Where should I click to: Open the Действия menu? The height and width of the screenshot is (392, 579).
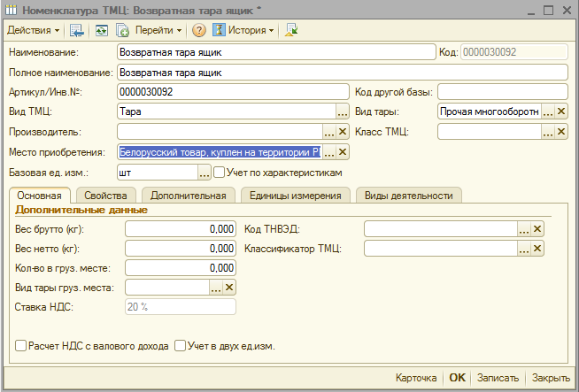[x=34, y=30]
